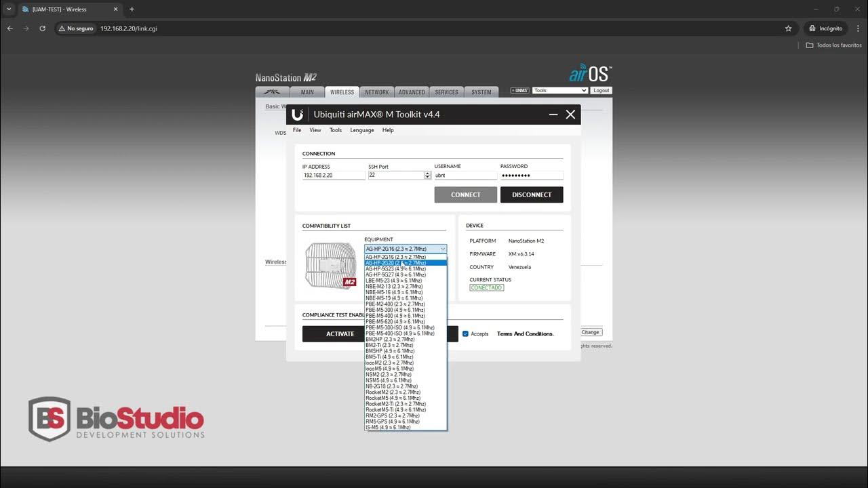Choose RocketM5 equipment option

406,398
